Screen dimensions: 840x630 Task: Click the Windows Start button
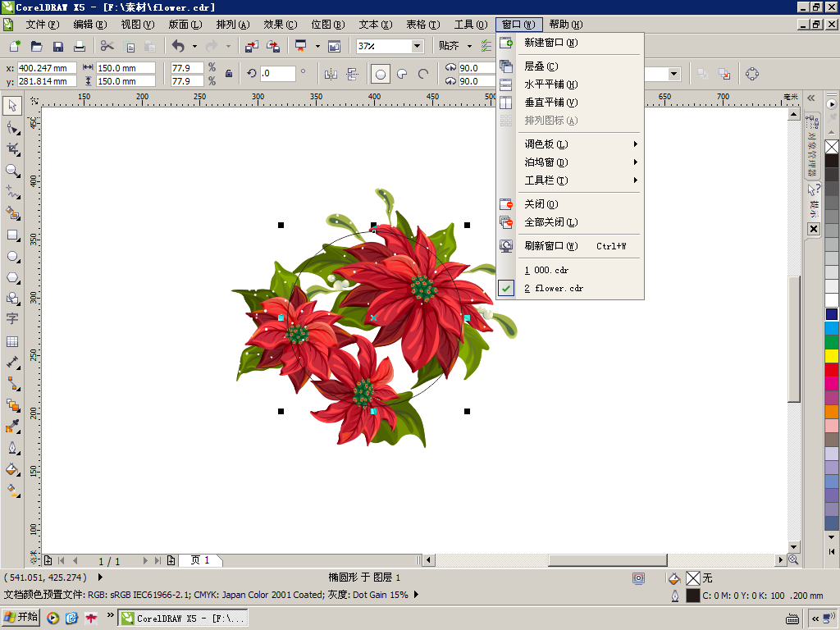click(x=21, y=617)
